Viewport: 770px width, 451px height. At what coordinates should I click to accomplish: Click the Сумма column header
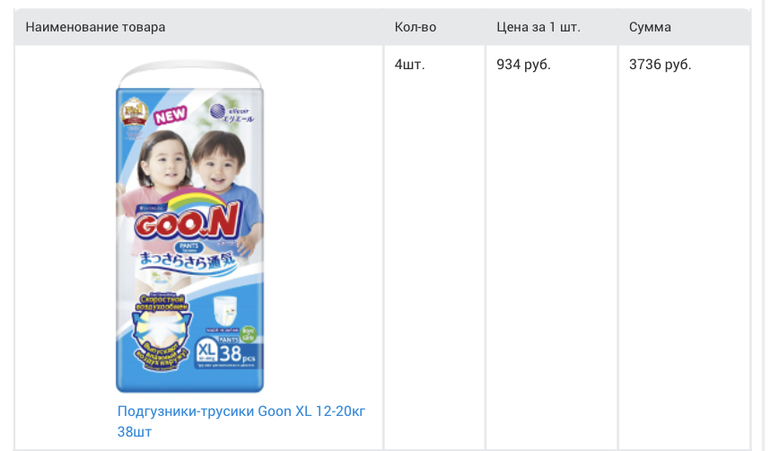click(x=650, y=27)
